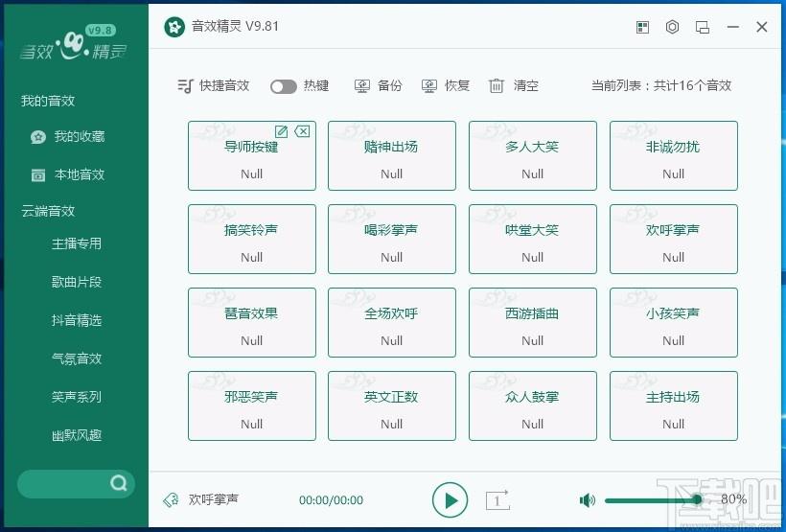The height and width of the screenshot is (532, 786).
Task: Click the 备份 backup button
Action: click(x=378, y=85)
